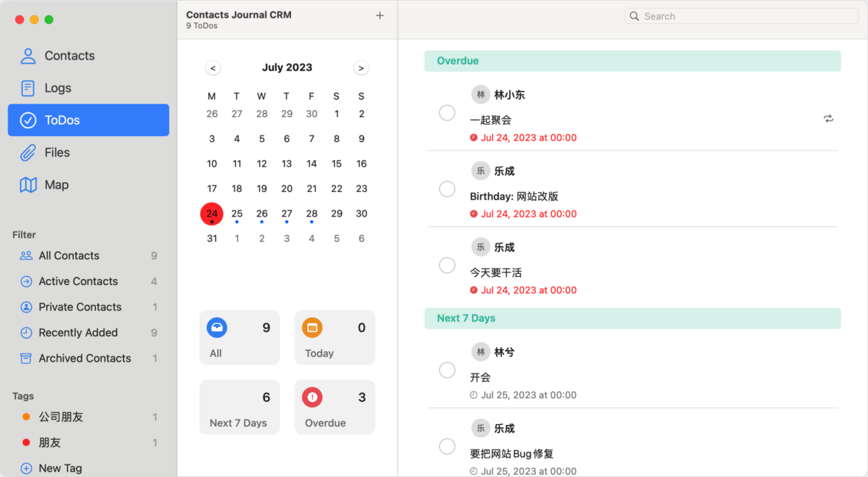Click the '9 ToDos' subtitle
This screenshot has width=868, height=477.
[x=202, y=26]
